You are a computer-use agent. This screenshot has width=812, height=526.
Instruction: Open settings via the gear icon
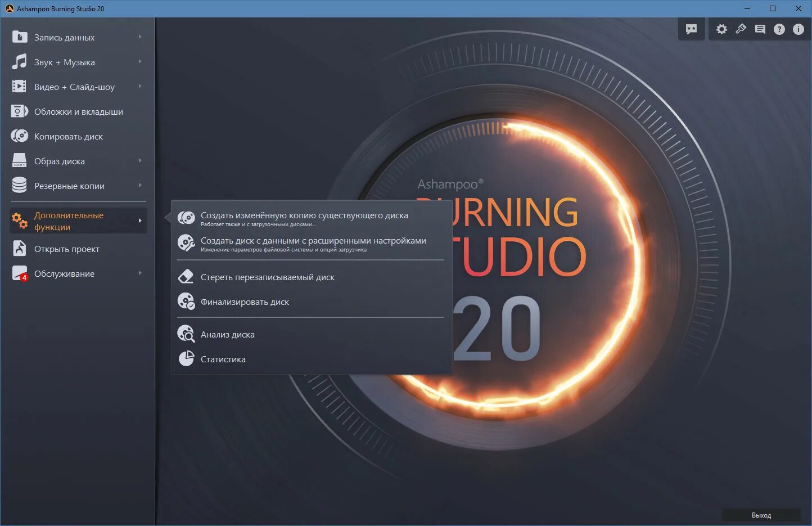click(721, 29)
